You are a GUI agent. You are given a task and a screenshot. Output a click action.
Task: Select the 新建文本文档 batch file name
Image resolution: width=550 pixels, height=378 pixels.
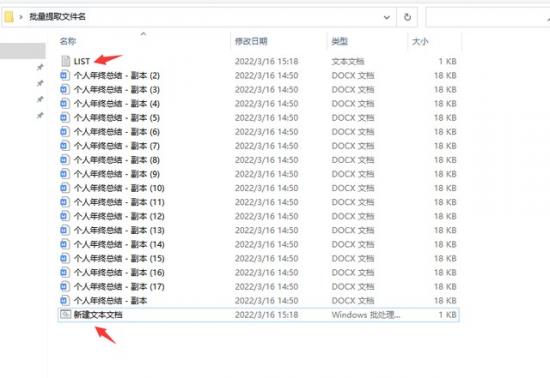[x=98, y=315]
